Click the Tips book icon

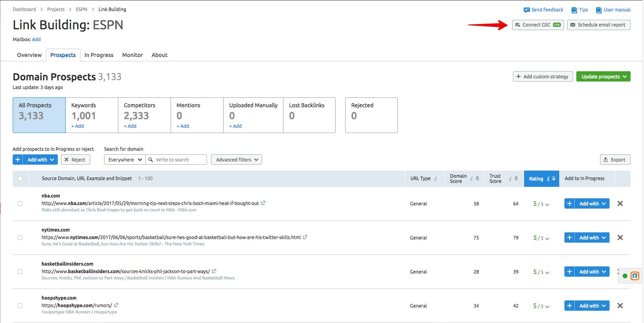[x=574, y=10]
